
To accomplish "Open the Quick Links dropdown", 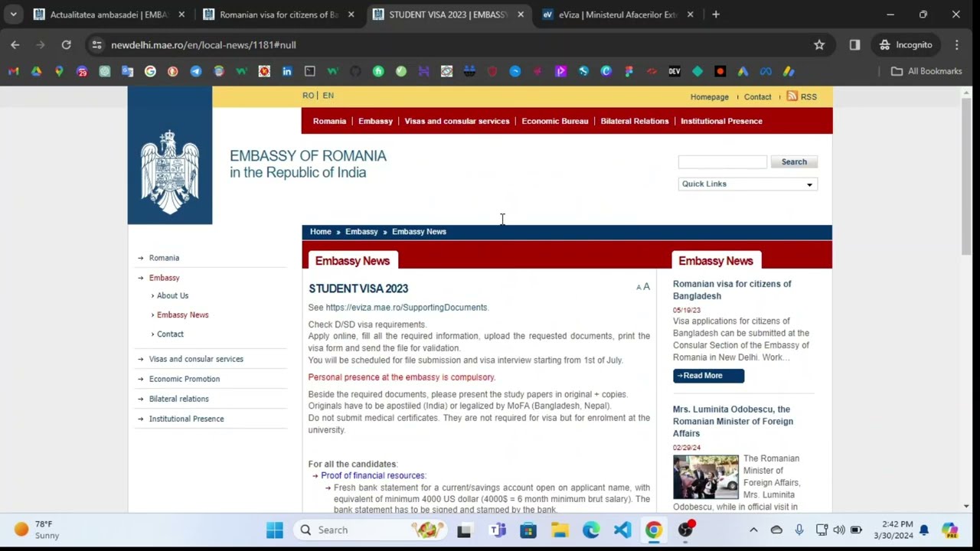I will click(747, 184).
